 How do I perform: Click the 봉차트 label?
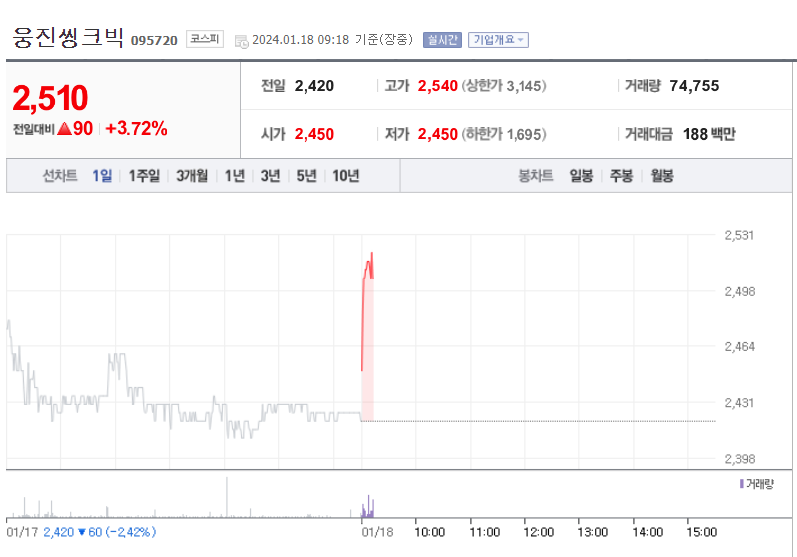click(x=536, y=176)
